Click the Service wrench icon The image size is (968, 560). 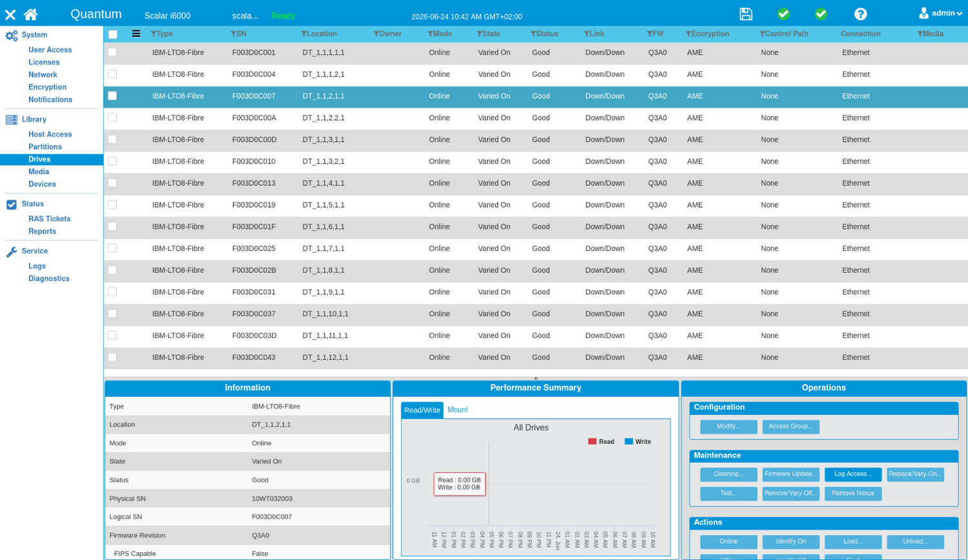pos(12,252)
